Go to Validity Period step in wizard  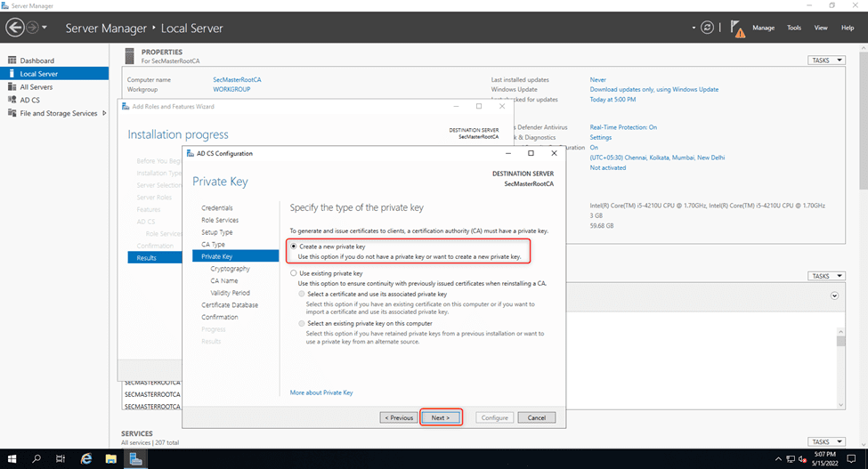coord(231,293)
